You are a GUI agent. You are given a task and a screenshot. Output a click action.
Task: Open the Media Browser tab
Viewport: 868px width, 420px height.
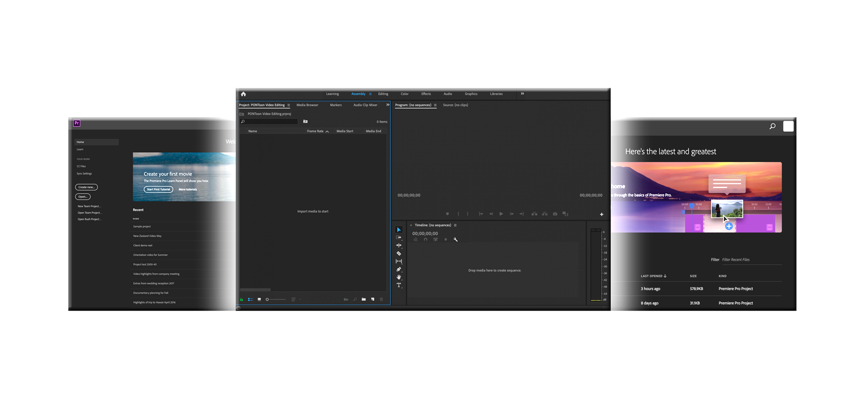(x=307, y=105)
